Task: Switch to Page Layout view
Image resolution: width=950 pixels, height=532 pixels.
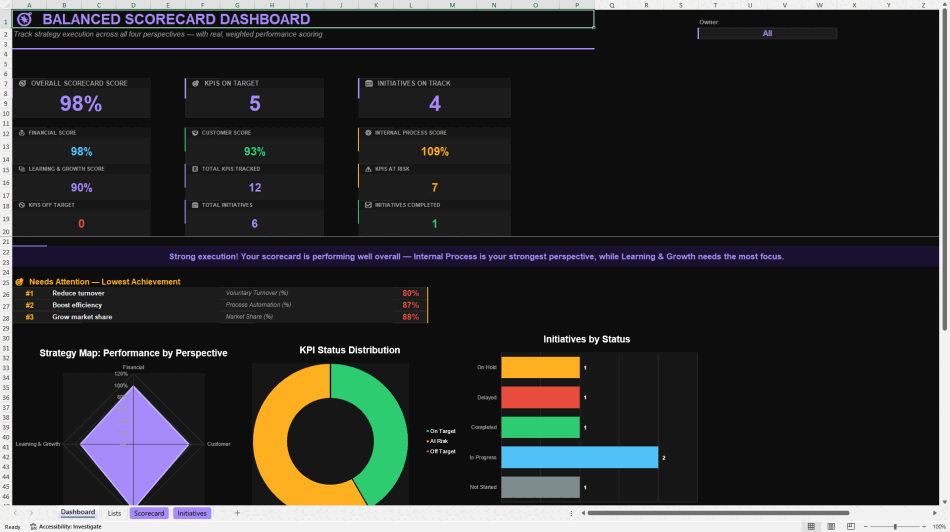Action: pos(831,527)
